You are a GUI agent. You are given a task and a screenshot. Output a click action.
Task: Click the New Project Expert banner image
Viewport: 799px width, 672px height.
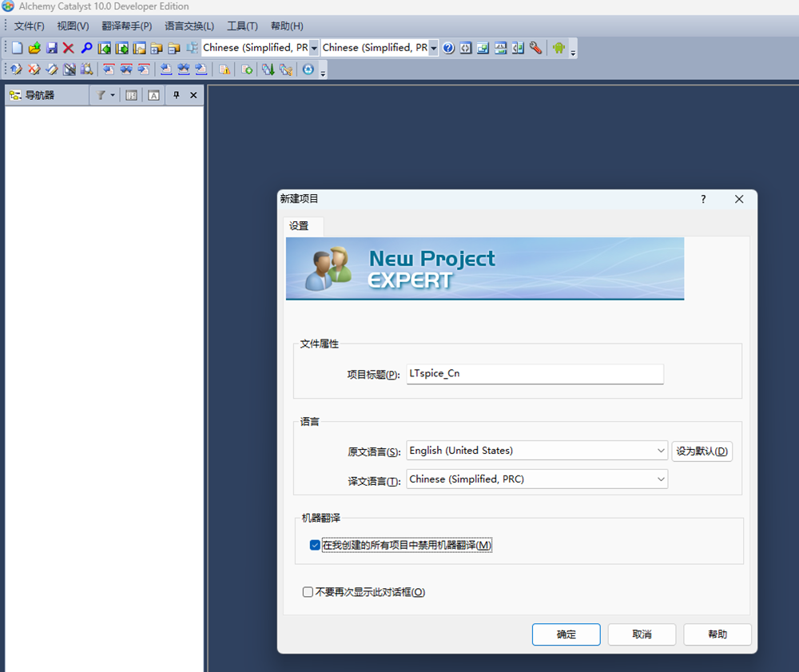(485, 269)
